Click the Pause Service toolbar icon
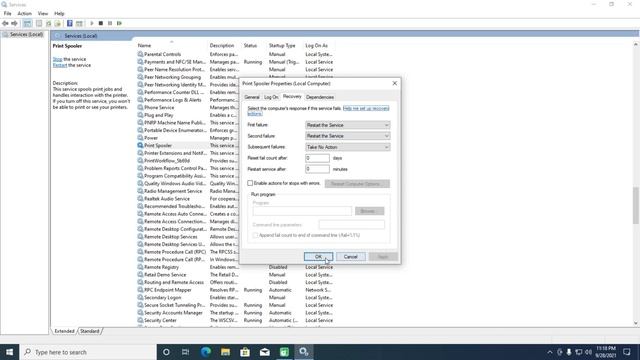Image resolution: width=640 pixels, height=360 pixels. pos(110,23)
